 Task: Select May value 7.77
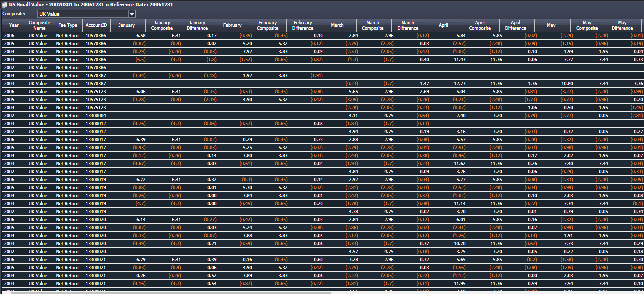pyautogui.click(x=568, y=60)
